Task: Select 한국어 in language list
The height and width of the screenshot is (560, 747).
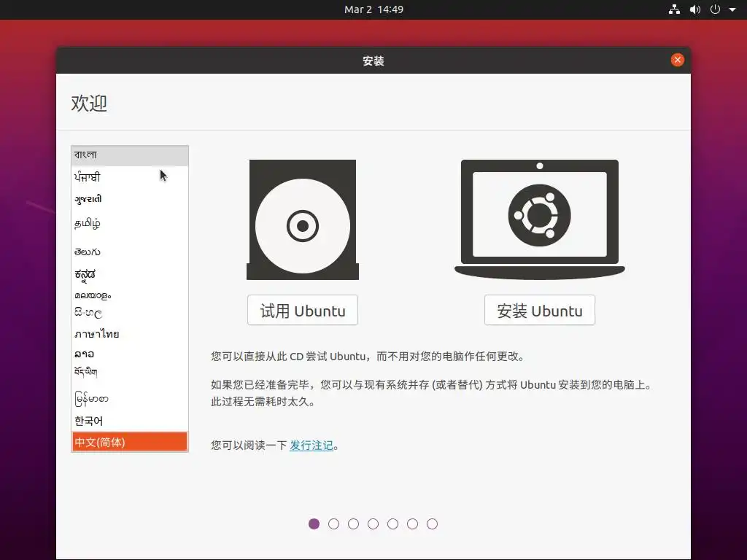Action: pyautogui.click(x=130, y=421)
